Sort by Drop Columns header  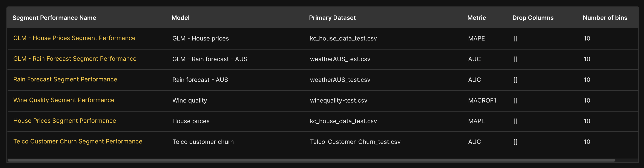(x=533, y=18)
